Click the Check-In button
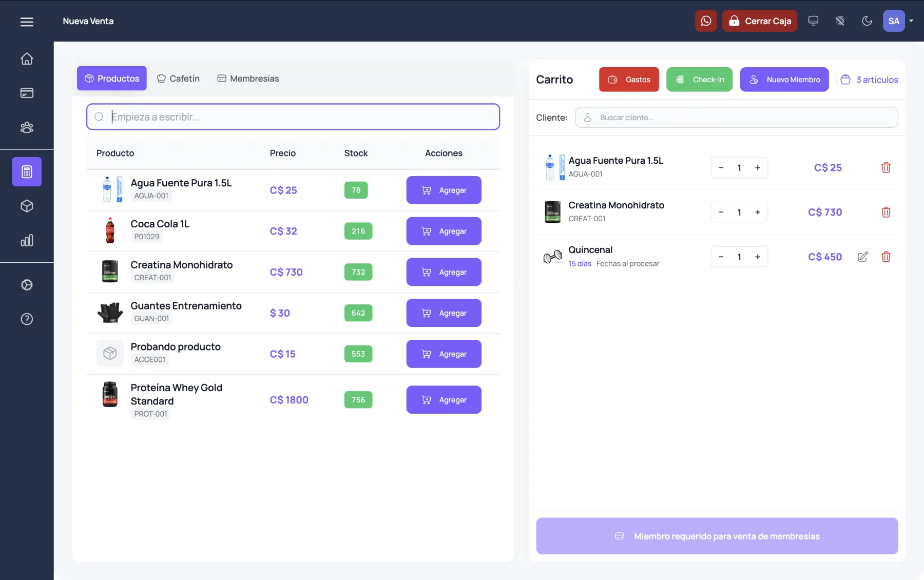 click(x=700, y=80)
